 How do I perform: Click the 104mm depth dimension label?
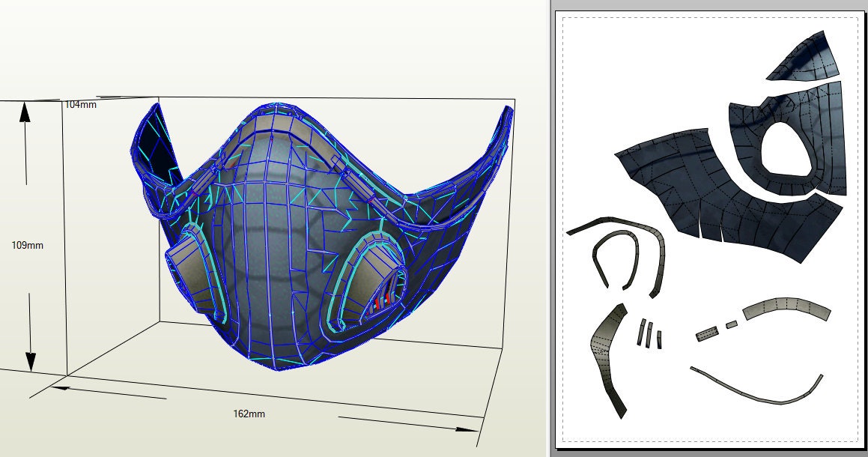click(80, 106)
